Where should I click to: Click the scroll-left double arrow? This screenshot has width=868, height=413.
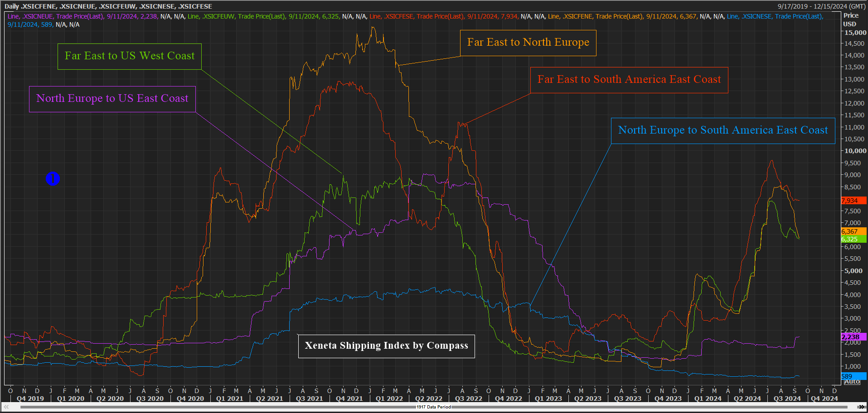(x=6, y=407)
